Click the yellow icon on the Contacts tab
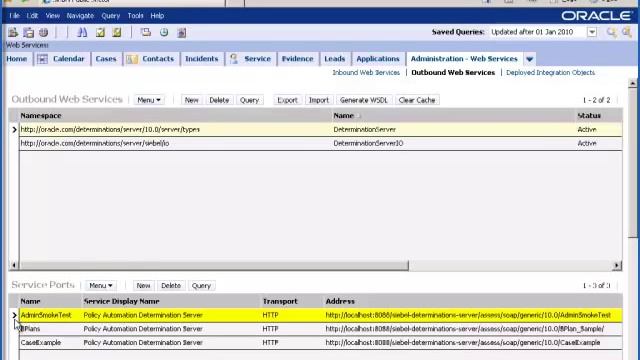This screenshot has height=360, width=640. [132, 59]
